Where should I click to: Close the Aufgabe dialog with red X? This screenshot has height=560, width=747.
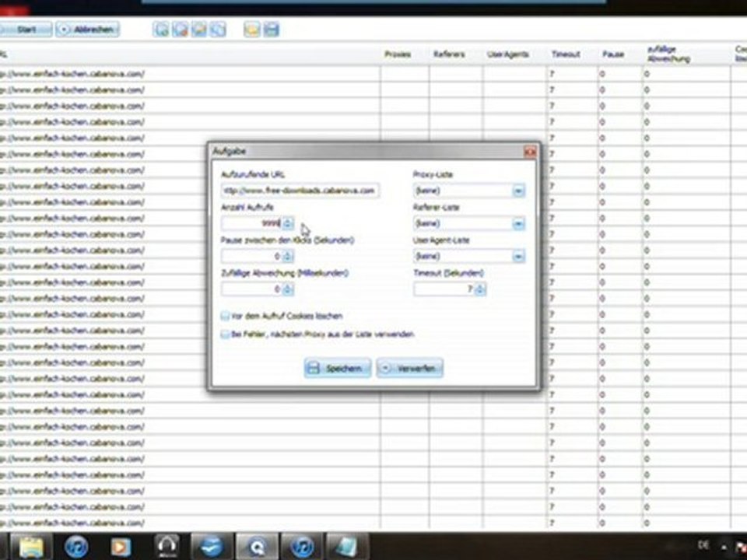pos(530,152)
